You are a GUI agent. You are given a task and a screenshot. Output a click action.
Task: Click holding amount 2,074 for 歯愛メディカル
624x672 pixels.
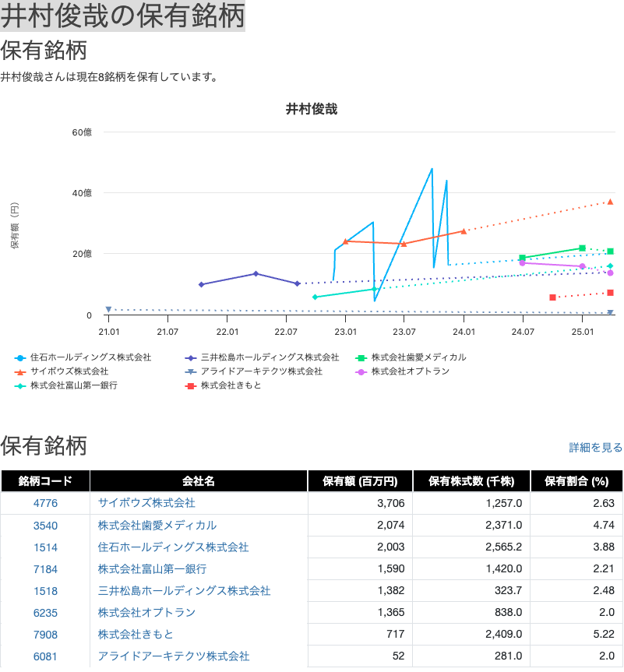click(x=391, y=525)
